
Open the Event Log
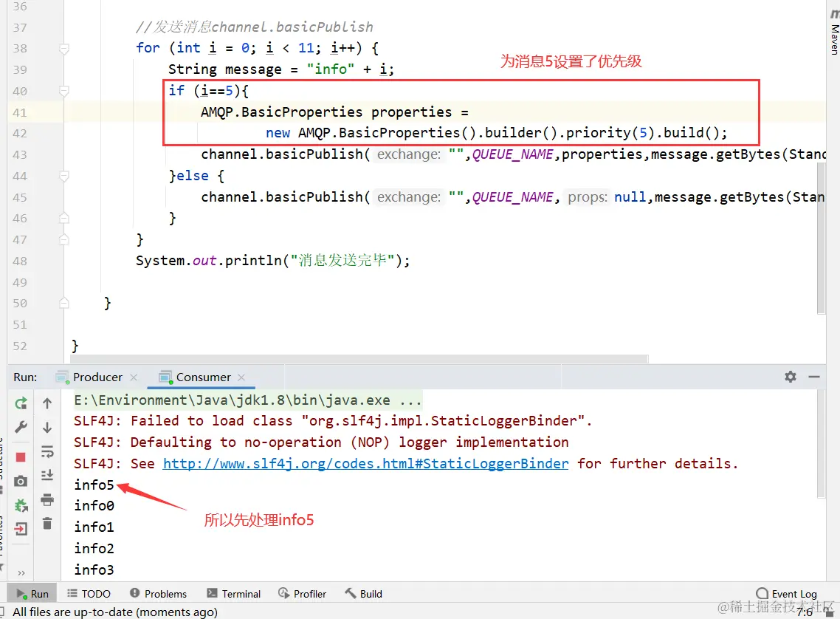click(786, 594)
